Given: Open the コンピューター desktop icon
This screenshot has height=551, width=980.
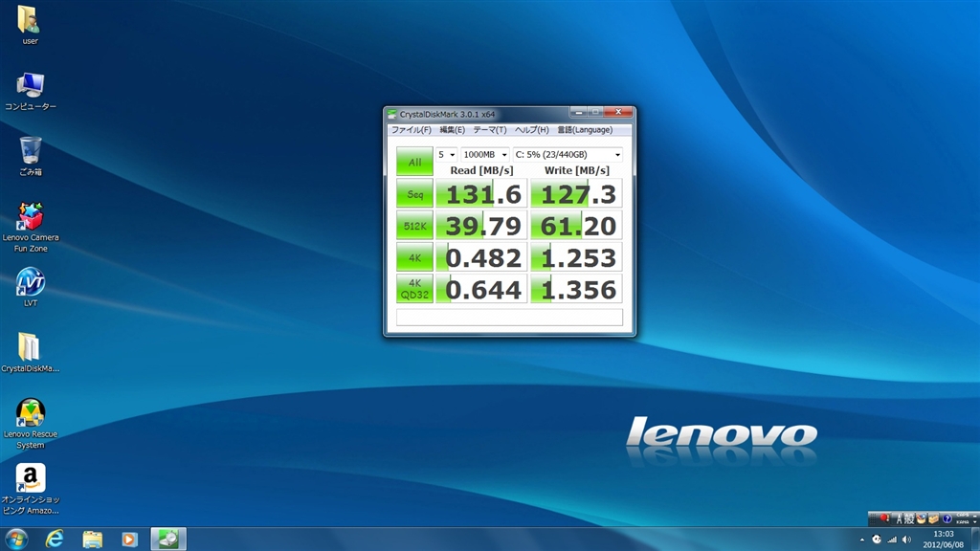Looking at the screenshot, I should pos(30,92).
